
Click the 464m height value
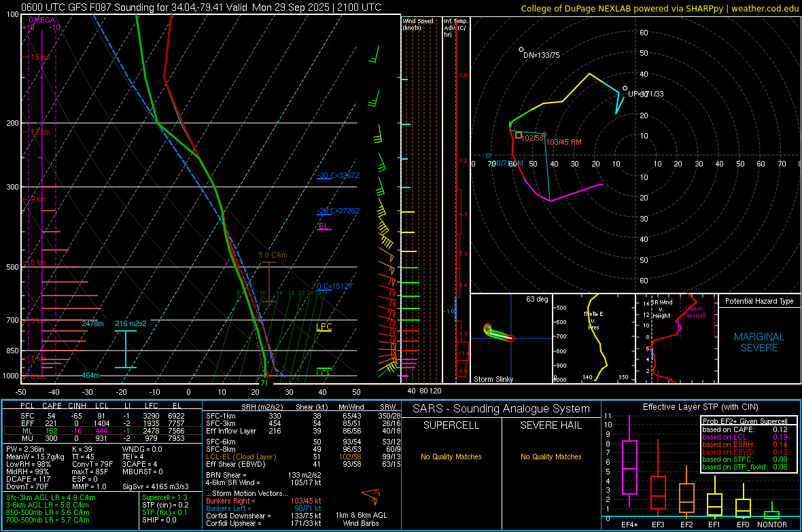(x=91, y=376)
